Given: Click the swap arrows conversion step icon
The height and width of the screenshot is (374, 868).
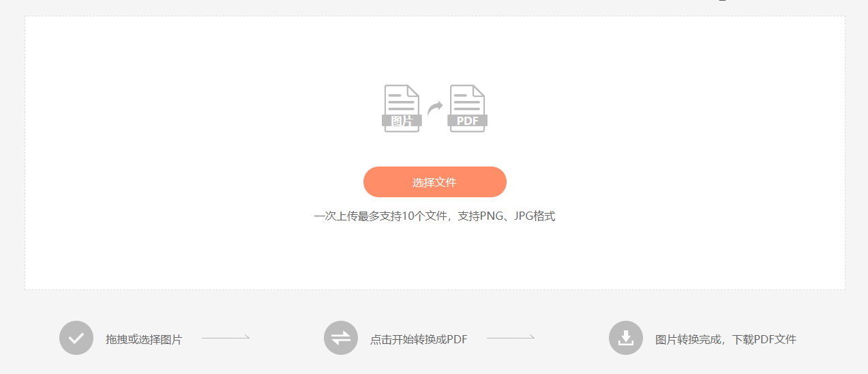Looking at the screenshot, I should click(341, 338).
